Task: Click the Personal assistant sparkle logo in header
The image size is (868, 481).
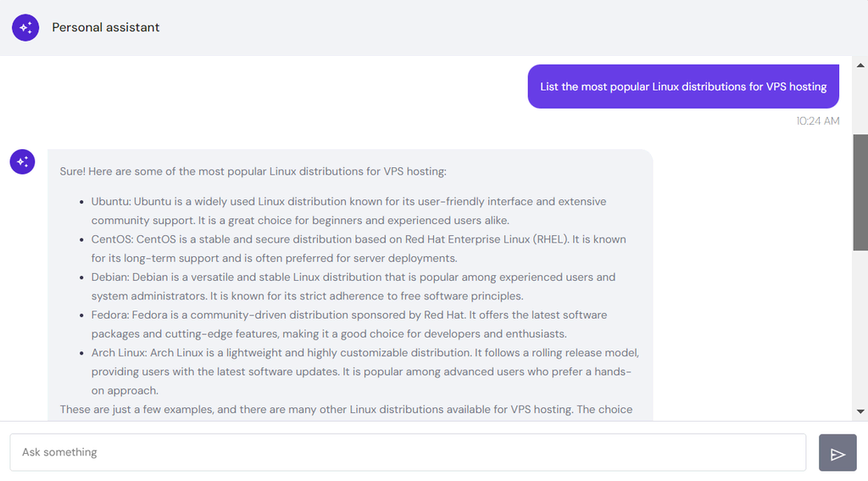Action: (25, 28)
